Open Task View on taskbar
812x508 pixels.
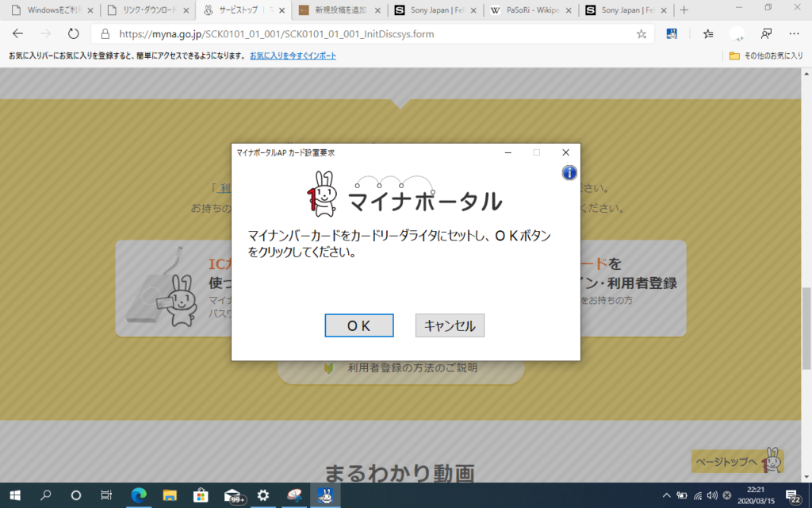click(106, 495)
